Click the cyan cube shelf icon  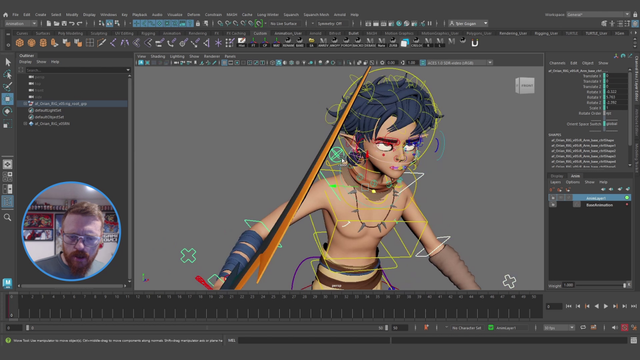[x=404, y=42]
